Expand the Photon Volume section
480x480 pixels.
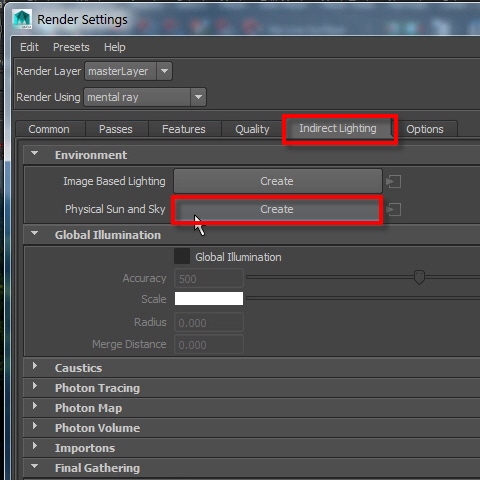click(35, 426)
